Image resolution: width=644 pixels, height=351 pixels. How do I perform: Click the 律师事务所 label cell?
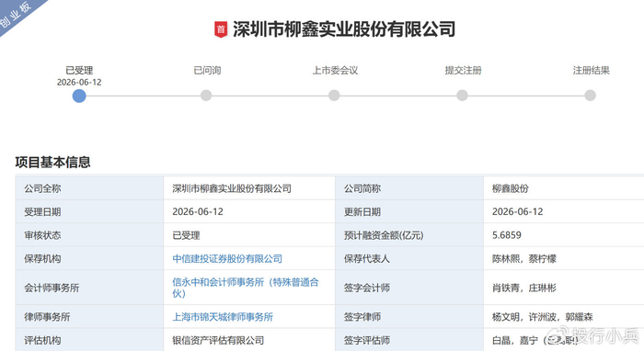[89, 317]
